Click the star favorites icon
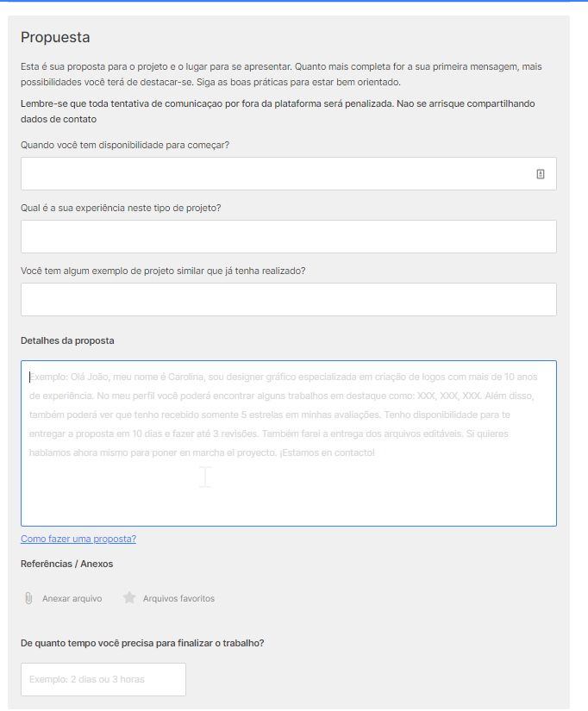This screenshot has width=588, height=711. tap(129, 597)
